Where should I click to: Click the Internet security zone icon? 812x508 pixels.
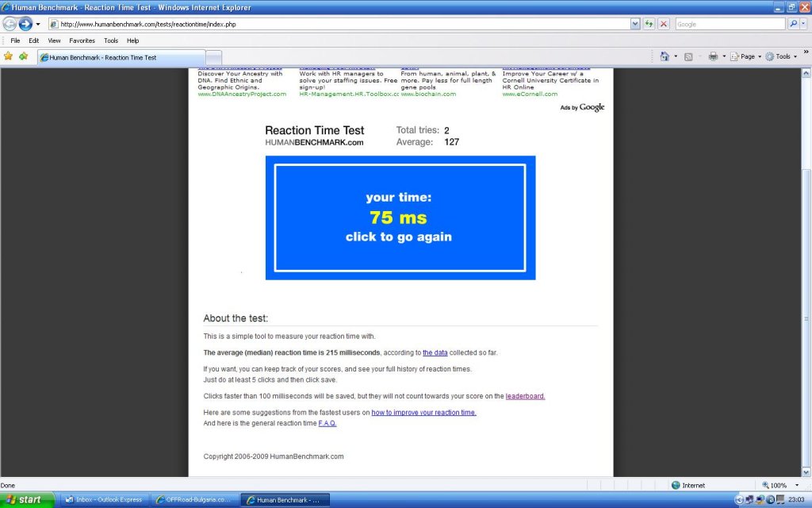pos(676,485)
